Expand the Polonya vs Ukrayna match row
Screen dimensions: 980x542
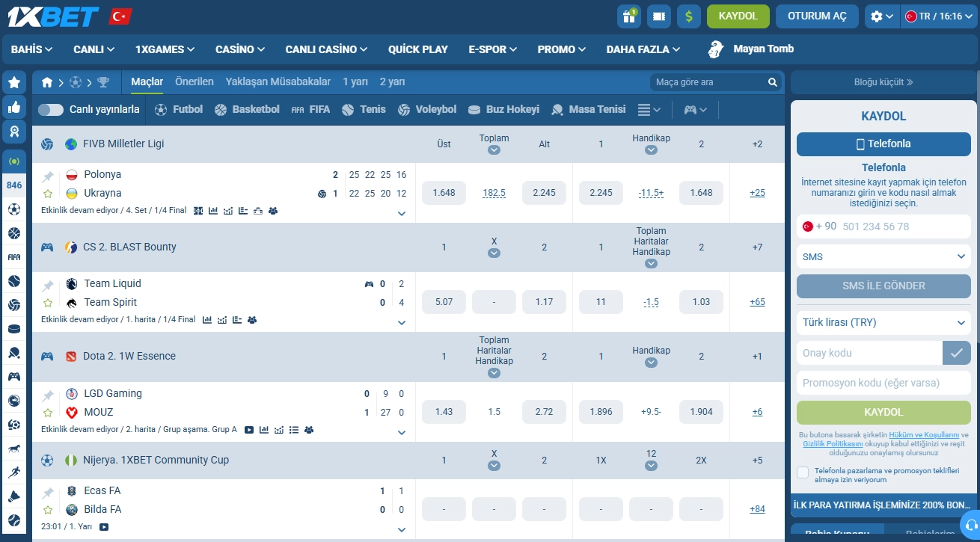[402, 214]
